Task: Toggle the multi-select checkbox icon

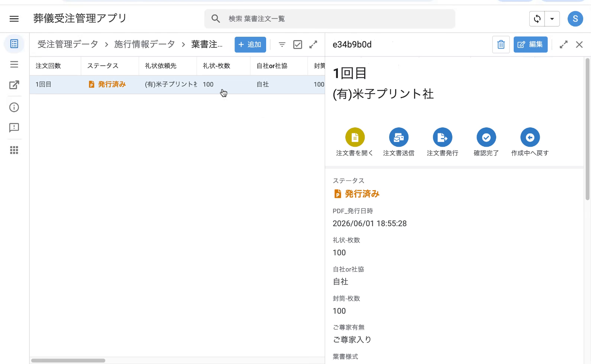Action: pyautogui.click(x=298, y=45)
